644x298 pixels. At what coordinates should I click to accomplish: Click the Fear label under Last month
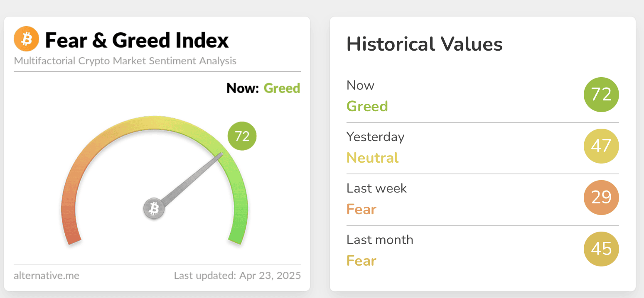click(361, 261)
